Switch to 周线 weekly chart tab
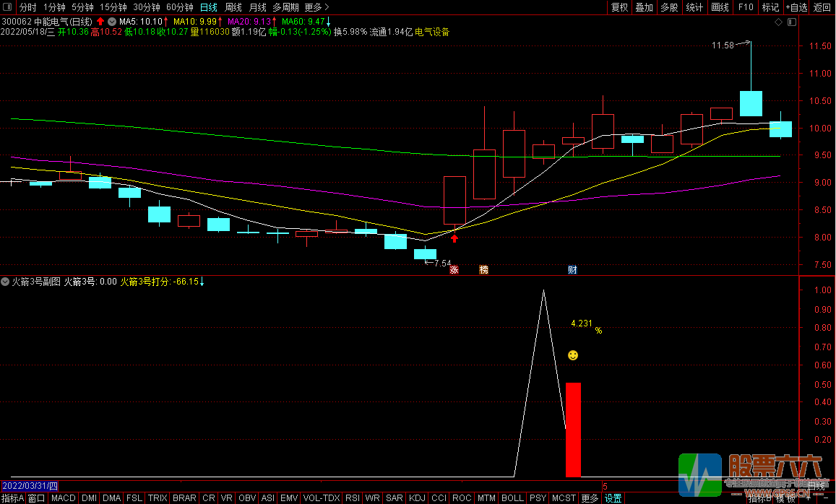This screenshot has height=504, width=836. coord(233,7)
